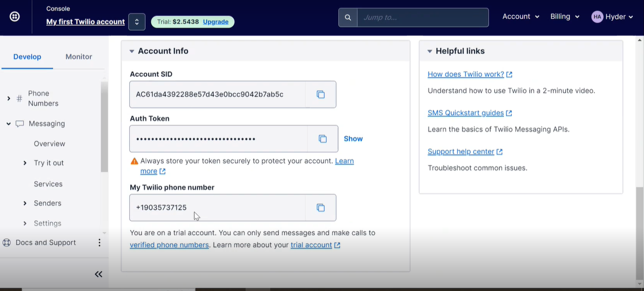Viewport: 644px width, 291px height.
Task: Click the orange warning triangle icon
Action: [x=134, y=161]
